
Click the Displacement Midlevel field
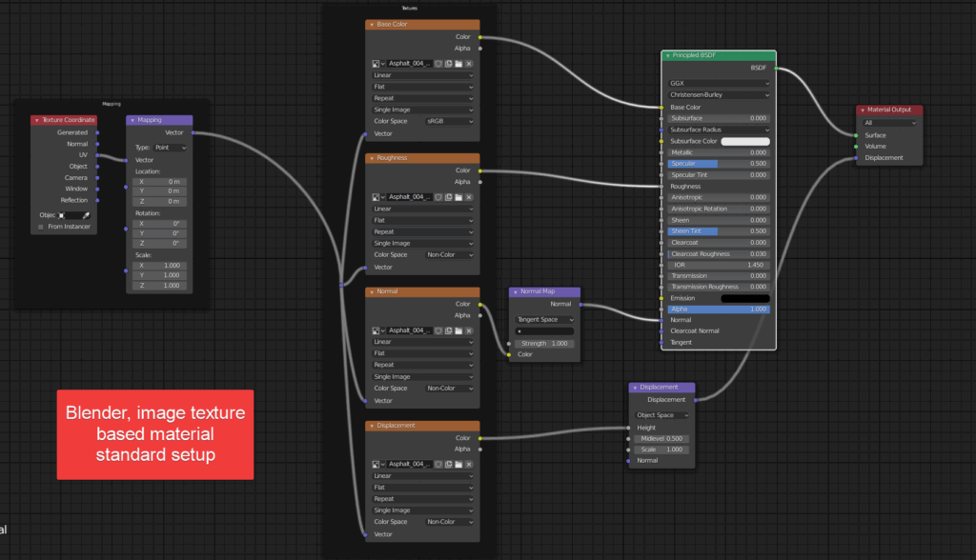(x=661, y=439)
